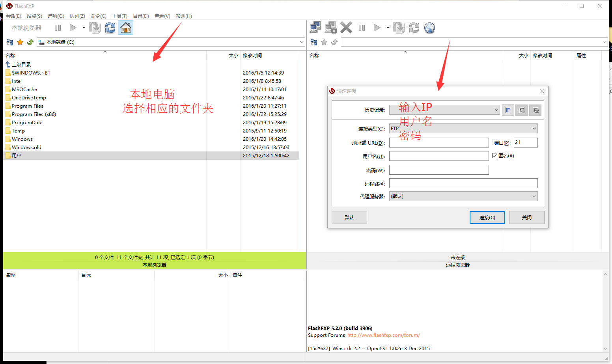The image size is (612, 364).
Task: Open the 选项(O) menu
Action: pyautogui.click(x=56, y=16)
